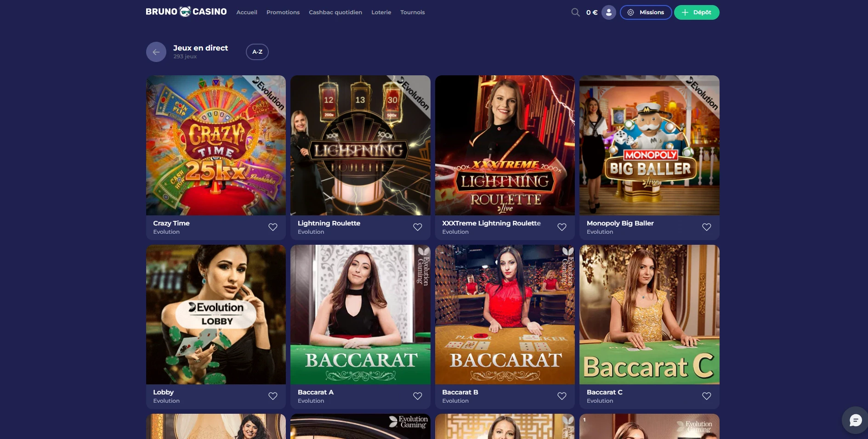868x439 pixels.
Task: Favorite Baccarat C with the heart icon
Action: [707, 396]
